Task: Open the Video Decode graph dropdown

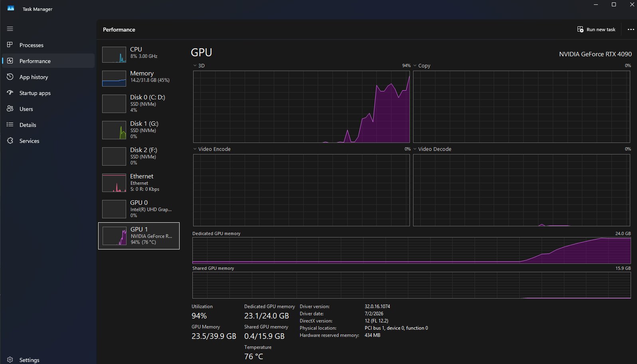Action: [415, 149]
